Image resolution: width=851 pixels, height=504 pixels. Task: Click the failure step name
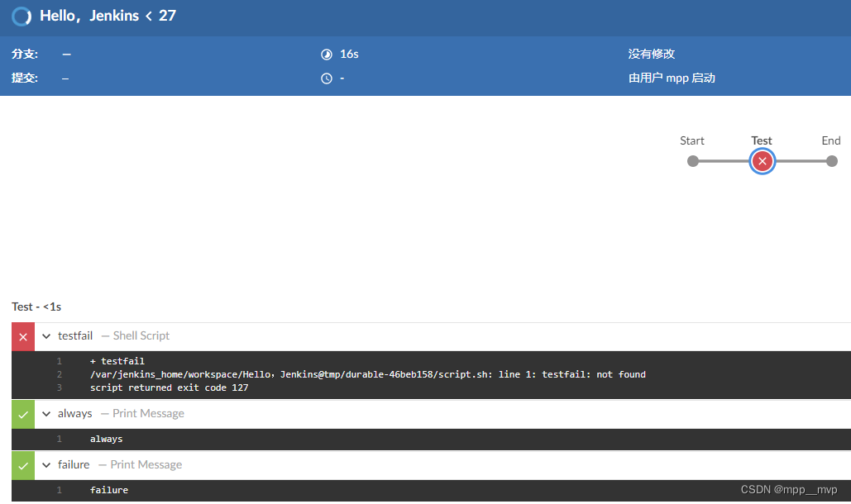tap(74, 464)
